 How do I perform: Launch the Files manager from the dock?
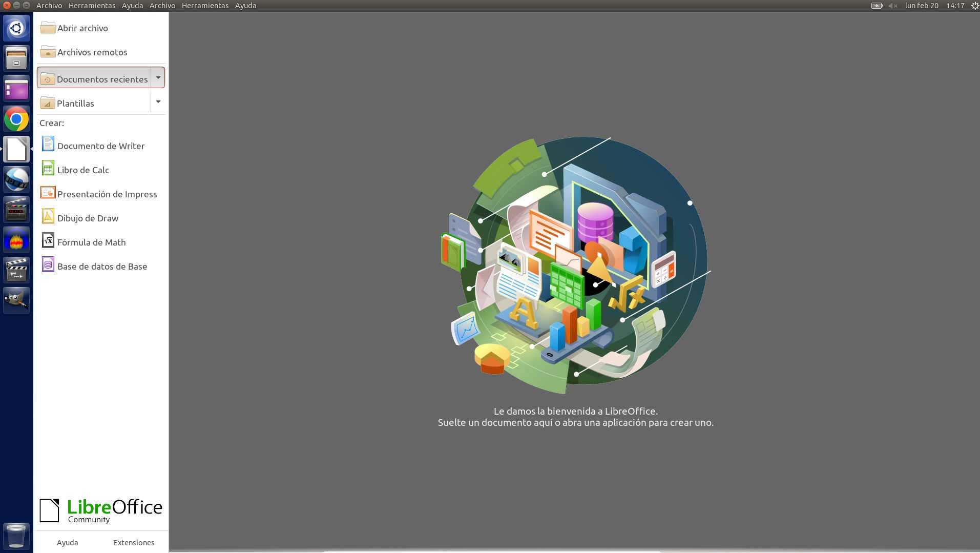pyautogui.click(x=16, y=58)
